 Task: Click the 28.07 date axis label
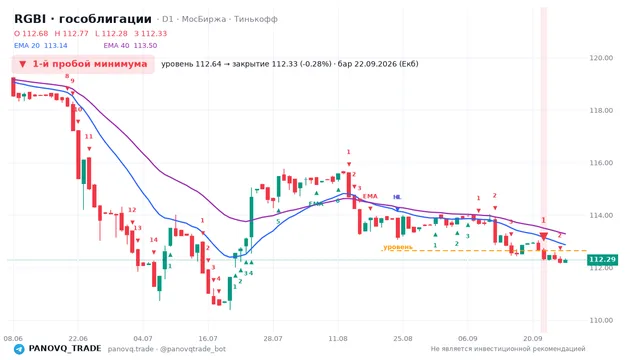[273, 339]
